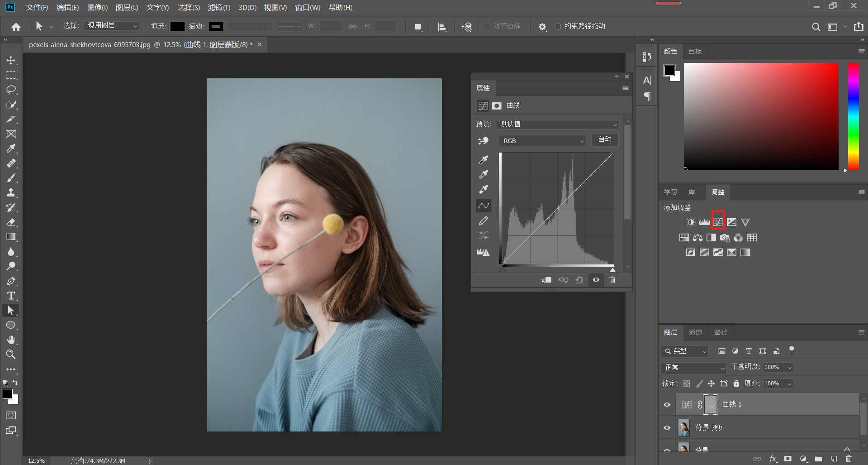Switch to the 通道 tab
868x465 pixels.
695,332
